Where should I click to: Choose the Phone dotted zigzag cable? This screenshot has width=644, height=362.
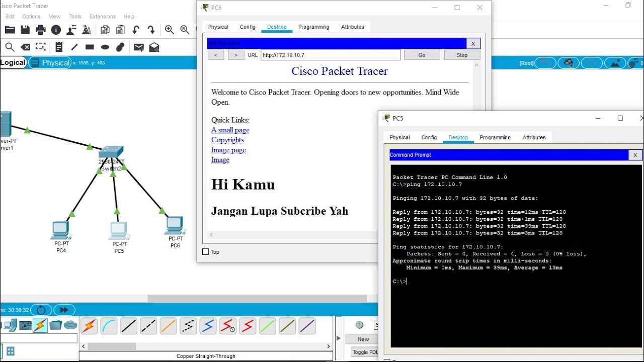(188, 326)
